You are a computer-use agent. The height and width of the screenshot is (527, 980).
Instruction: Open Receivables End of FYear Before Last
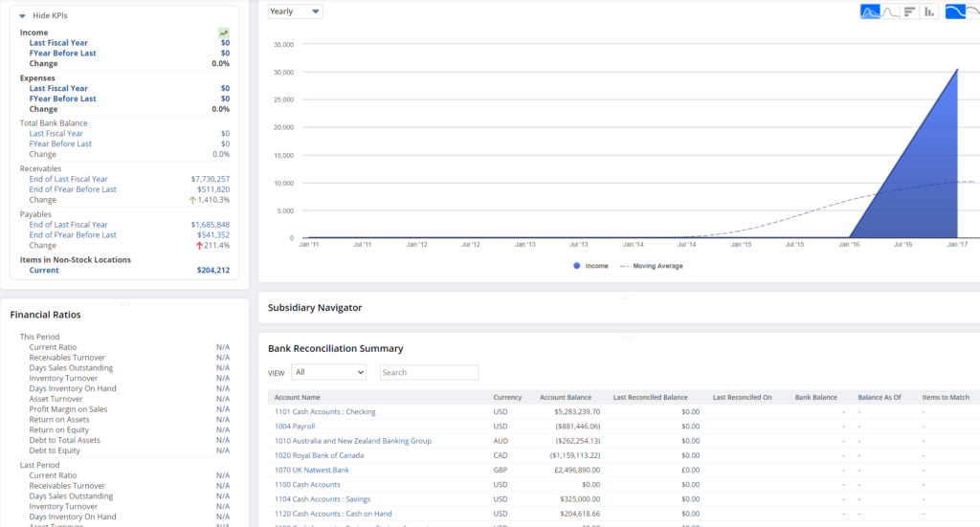(x=73, y=189)
